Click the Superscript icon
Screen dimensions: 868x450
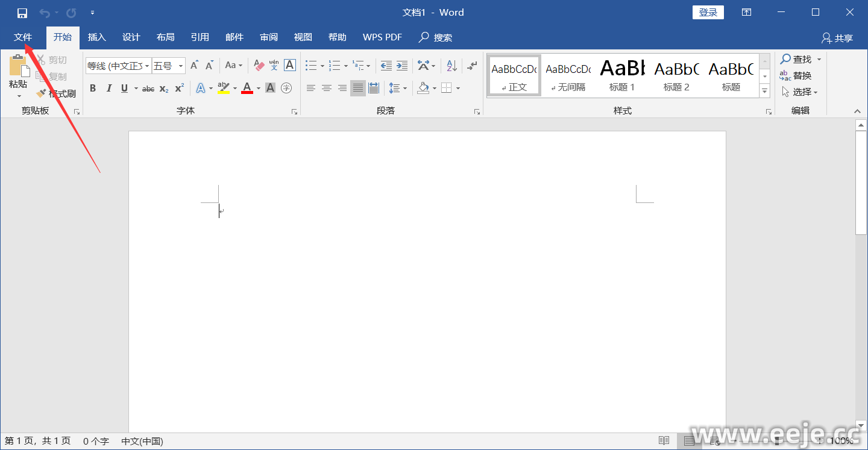coord(179,89)
